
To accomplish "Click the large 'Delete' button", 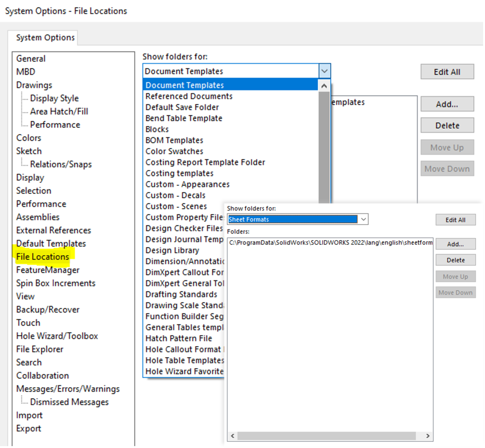I will [x=447, y=125].
